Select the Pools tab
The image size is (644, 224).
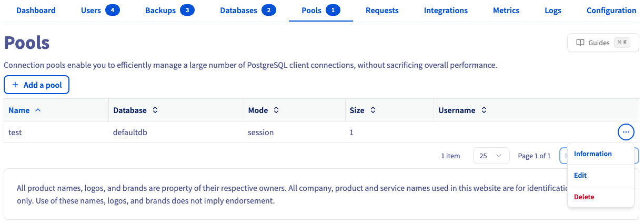click(320, 11)
